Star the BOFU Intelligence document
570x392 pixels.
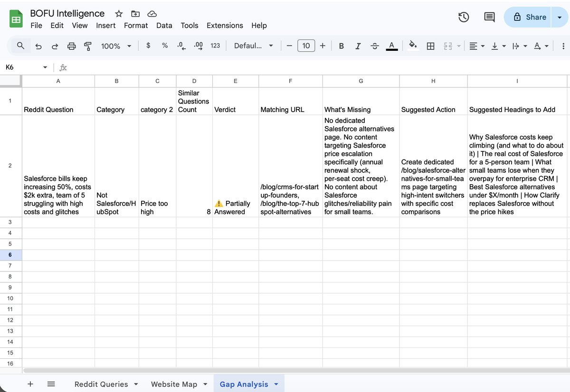(119, 14)
